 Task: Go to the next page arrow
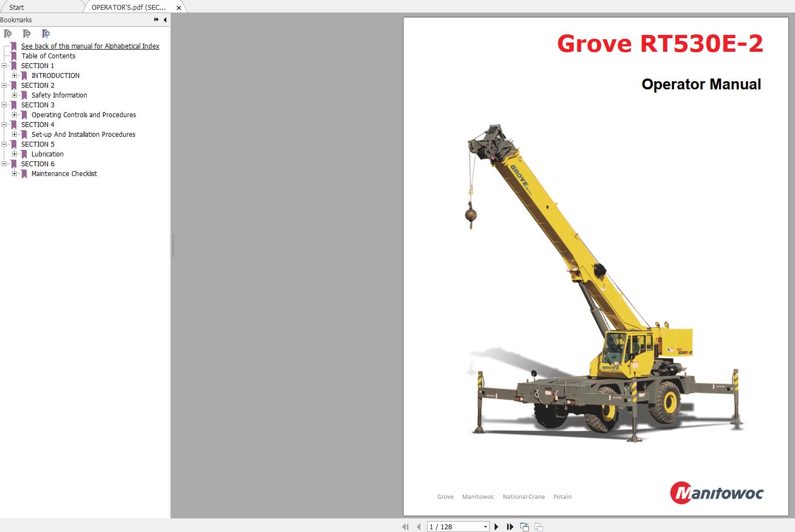pyautogui.click(x=496, y=527)
